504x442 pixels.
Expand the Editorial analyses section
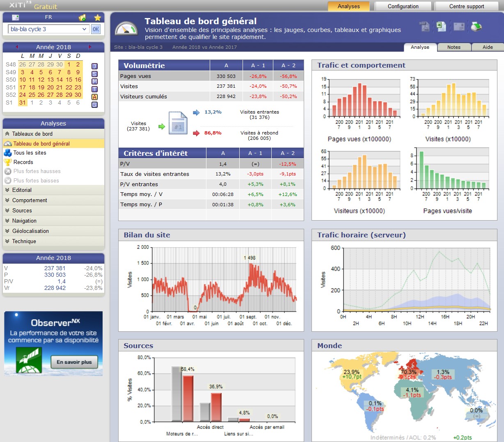22,190
